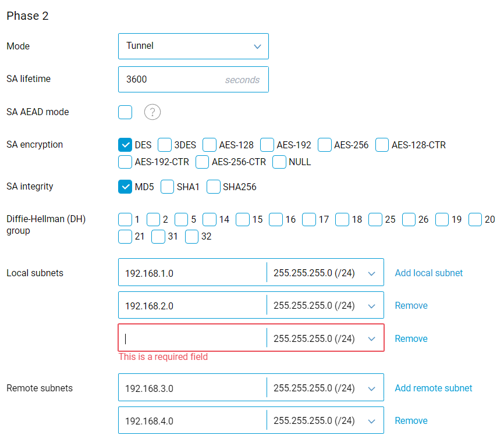Select Diffie-Hellman group 14 checkbox
504x446 pixels.
pyautogui.click(x=210, y=219)
